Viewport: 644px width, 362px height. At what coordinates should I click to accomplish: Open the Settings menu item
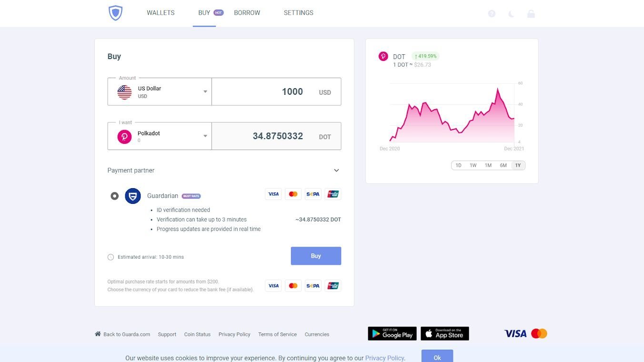coord(298,13)
